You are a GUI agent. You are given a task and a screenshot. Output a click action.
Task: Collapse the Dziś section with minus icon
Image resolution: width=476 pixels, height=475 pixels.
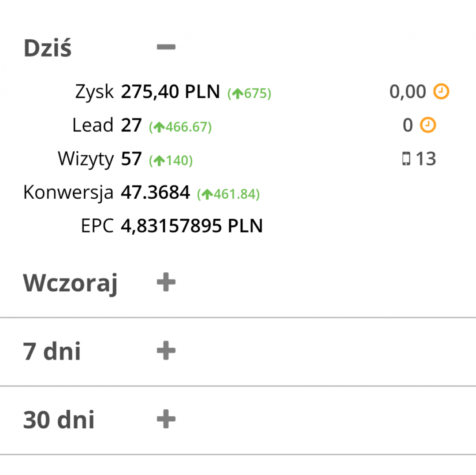(166, 47)
